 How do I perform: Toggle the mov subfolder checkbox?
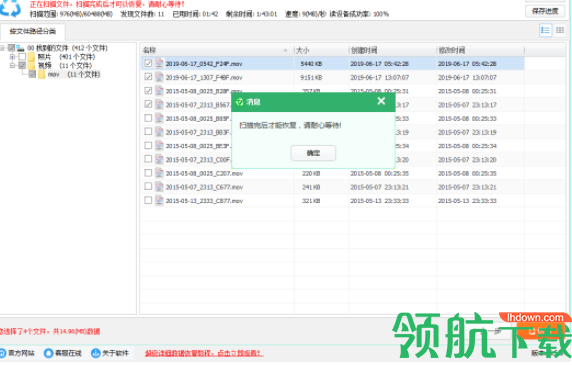click(32, 74)
